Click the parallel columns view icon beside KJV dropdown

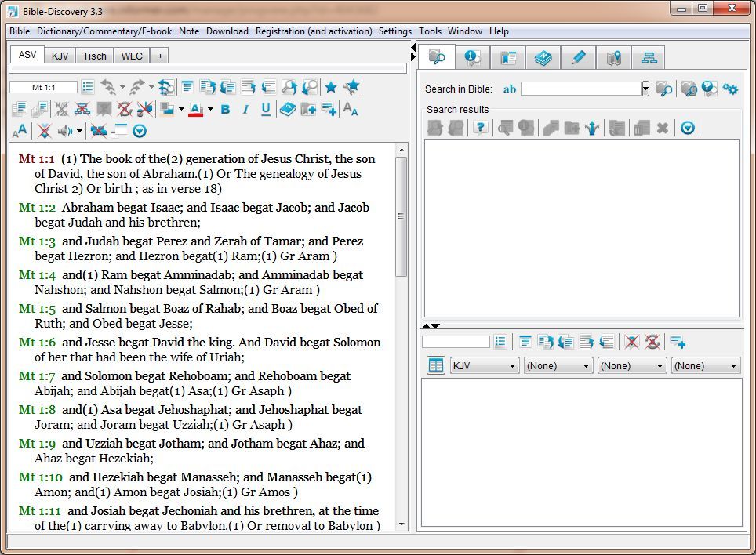[436, 365]
